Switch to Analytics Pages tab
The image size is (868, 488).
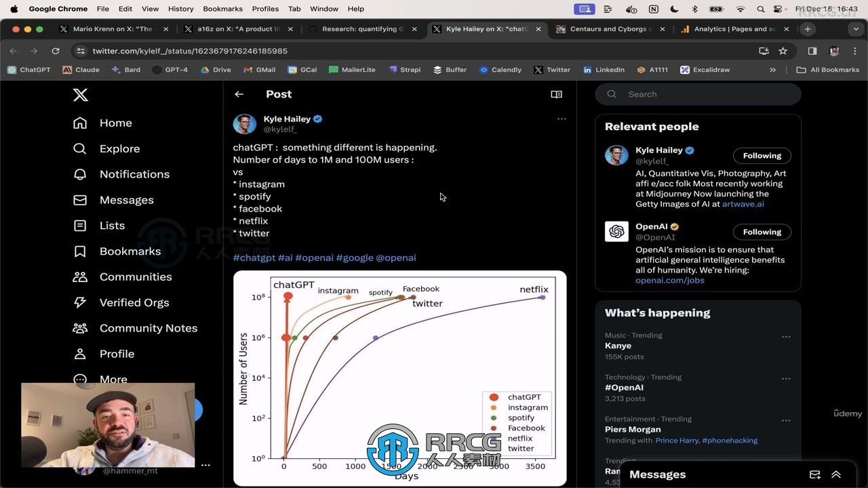[x=734, y=29]
